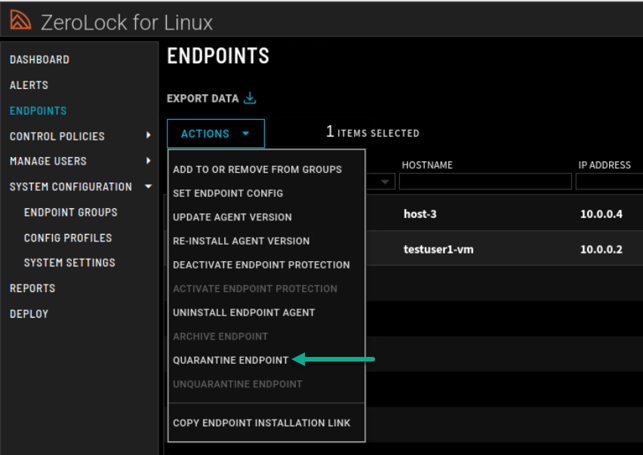Viewport: 643px width, 455px height.
Task: Open the Deploy page
Action: click(29, 314)
